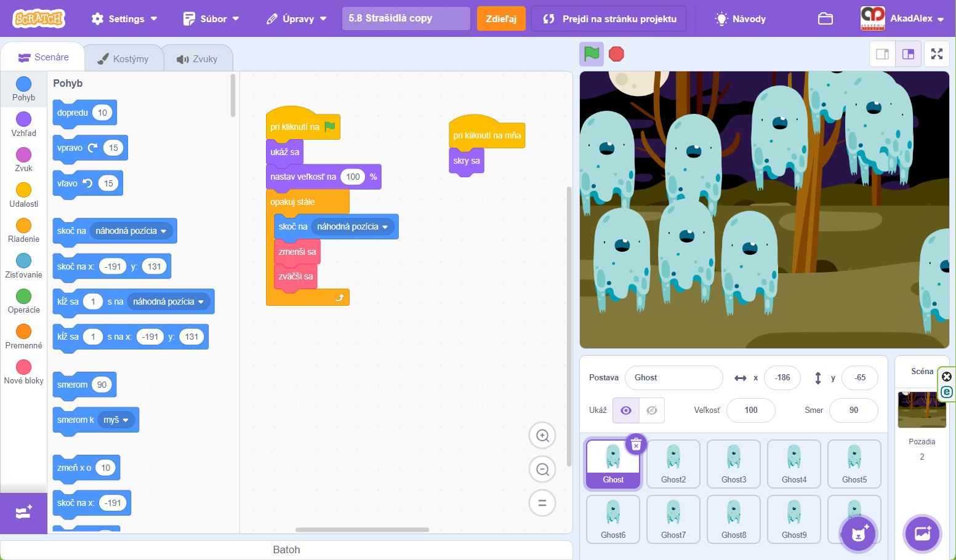This screenshot has height=560, width=956.
Task: Zoom out the script workspace
Action: [x=542, y=470]
